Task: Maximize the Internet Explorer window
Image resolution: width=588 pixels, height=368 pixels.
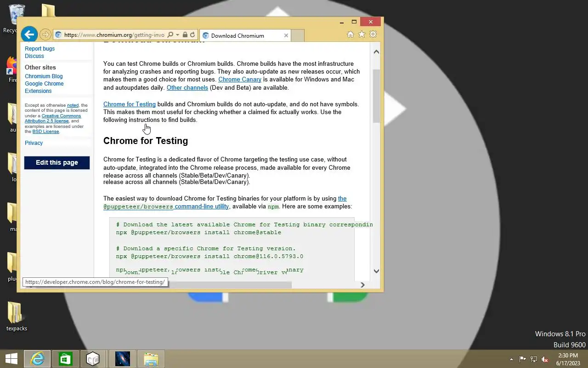Action: [354, 22]
